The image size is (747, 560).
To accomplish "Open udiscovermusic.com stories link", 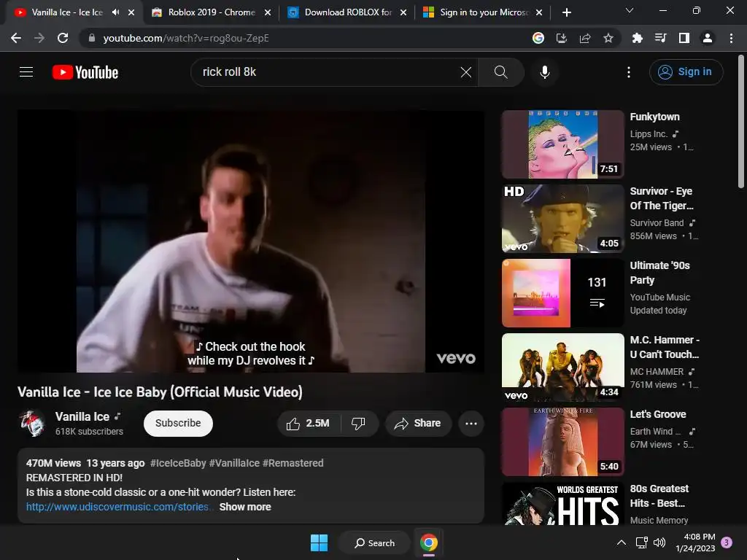I will 117,507.
